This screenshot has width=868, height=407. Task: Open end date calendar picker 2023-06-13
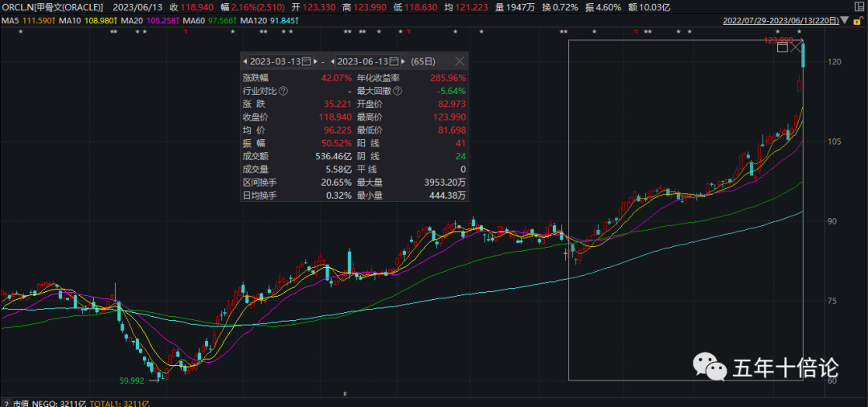click(394, 61)
